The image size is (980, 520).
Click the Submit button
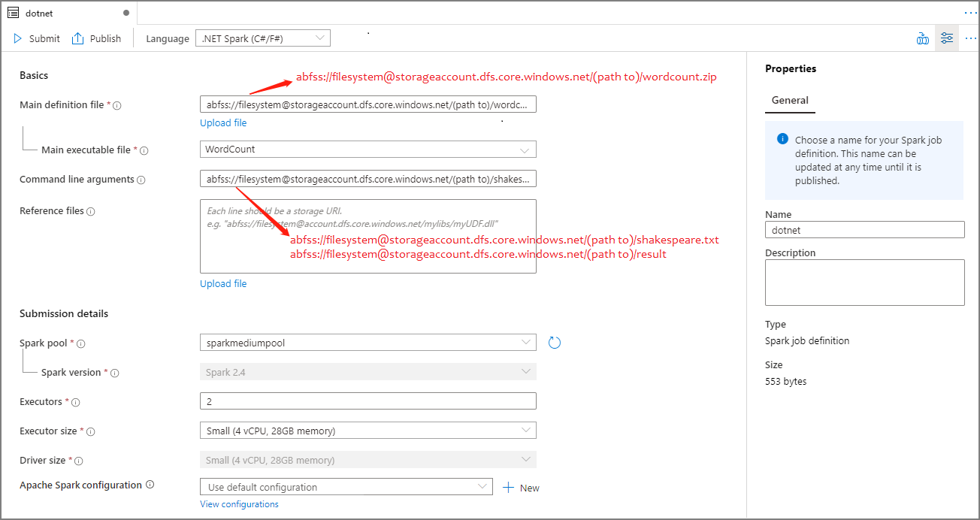[x=36, y=38]
